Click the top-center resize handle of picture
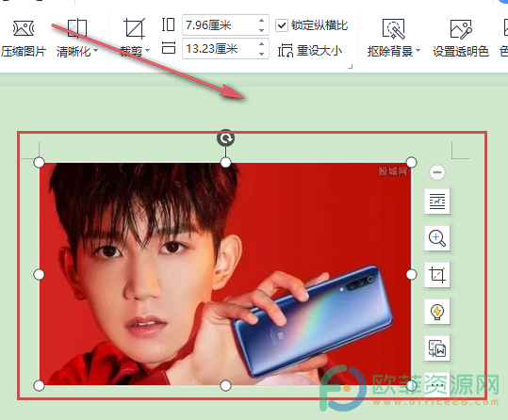The height and width of the screenshot is (420, 508). (225, 162)
